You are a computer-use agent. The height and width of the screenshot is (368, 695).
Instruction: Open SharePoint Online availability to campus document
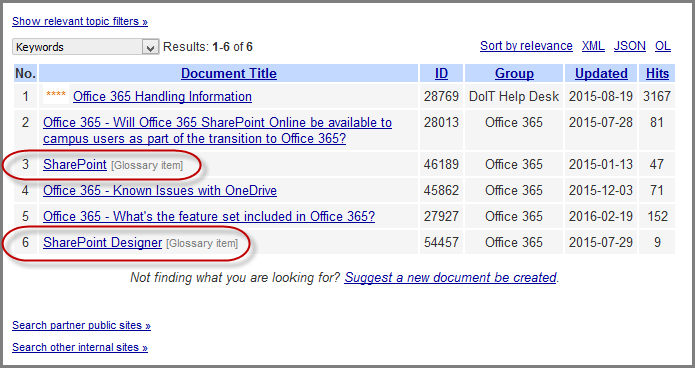(x=217, y=130)
